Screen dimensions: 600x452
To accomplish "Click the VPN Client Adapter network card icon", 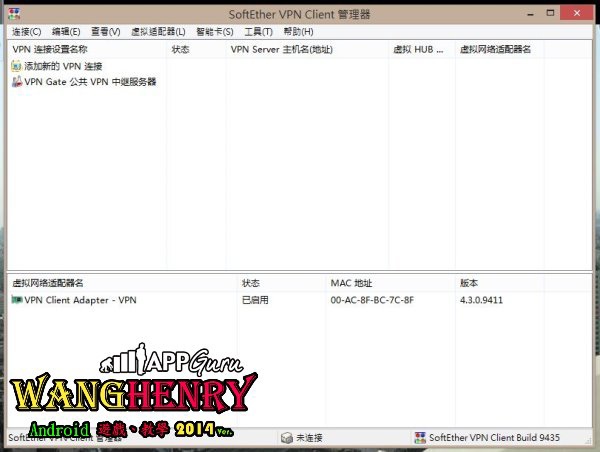I will pos(17,300).
